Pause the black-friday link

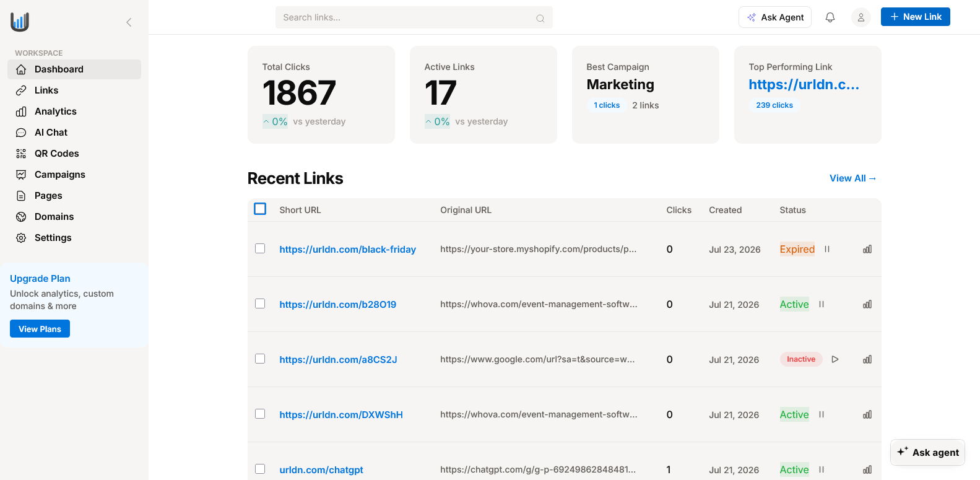point(827,249)
